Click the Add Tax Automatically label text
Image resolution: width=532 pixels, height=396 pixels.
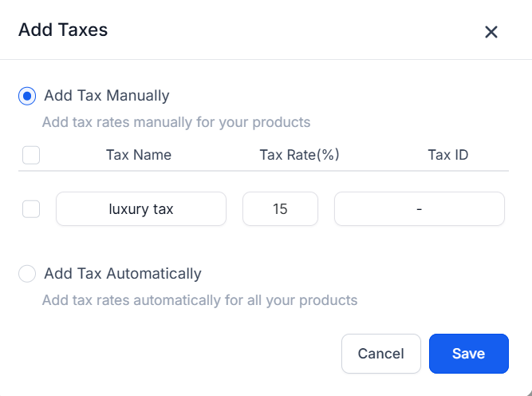pyautogui.click(x=123, y=274)
